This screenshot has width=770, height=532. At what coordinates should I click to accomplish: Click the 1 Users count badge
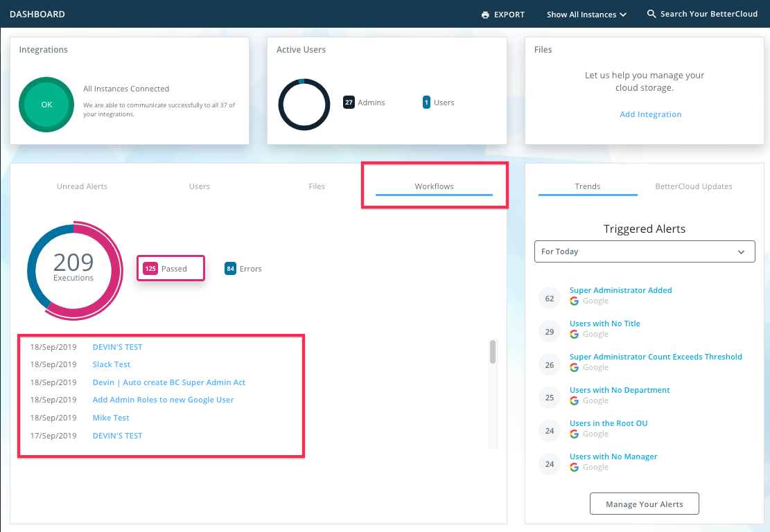(x=426, y=103)
